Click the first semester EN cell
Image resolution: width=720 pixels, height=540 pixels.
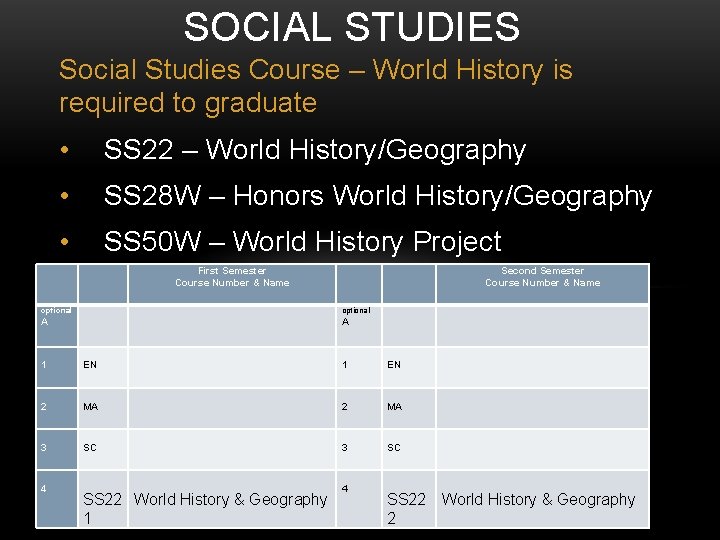103,367
